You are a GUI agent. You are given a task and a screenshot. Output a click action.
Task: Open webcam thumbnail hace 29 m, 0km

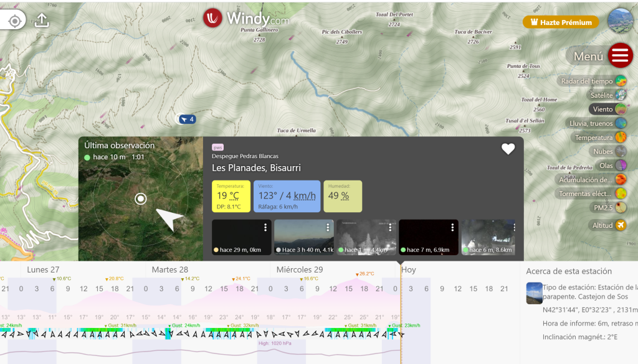tap(241, 237)
